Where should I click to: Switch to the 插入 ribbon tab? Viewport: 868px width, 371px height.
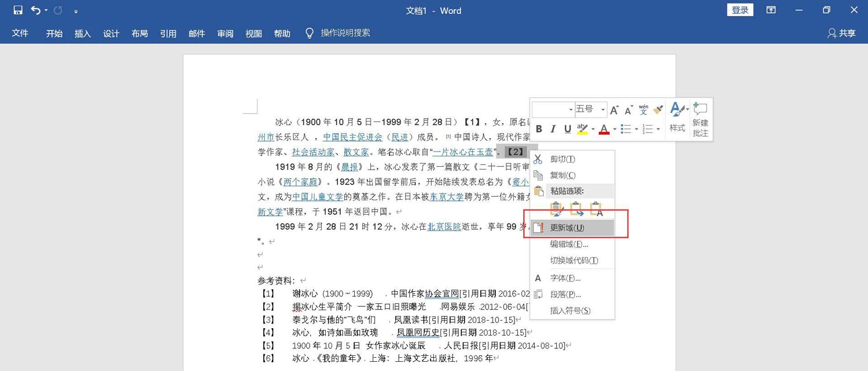(x=83, y=34)
